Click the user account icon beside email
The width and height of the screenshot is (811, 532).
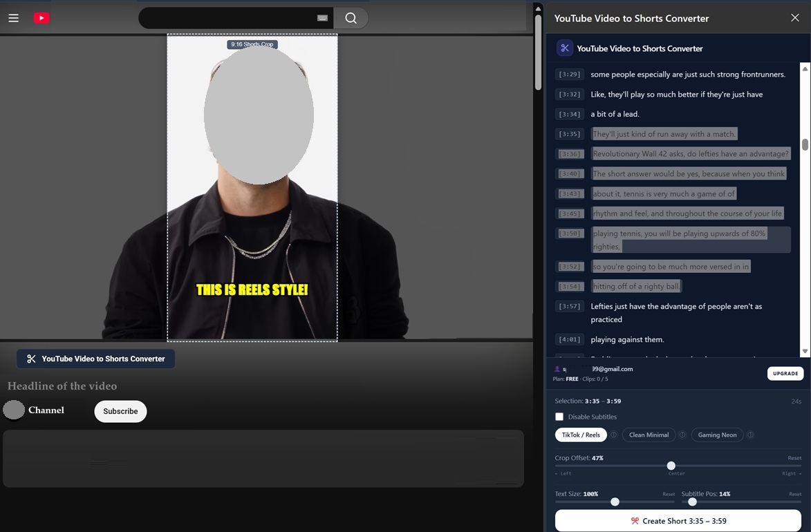click(x=557, y=369)
